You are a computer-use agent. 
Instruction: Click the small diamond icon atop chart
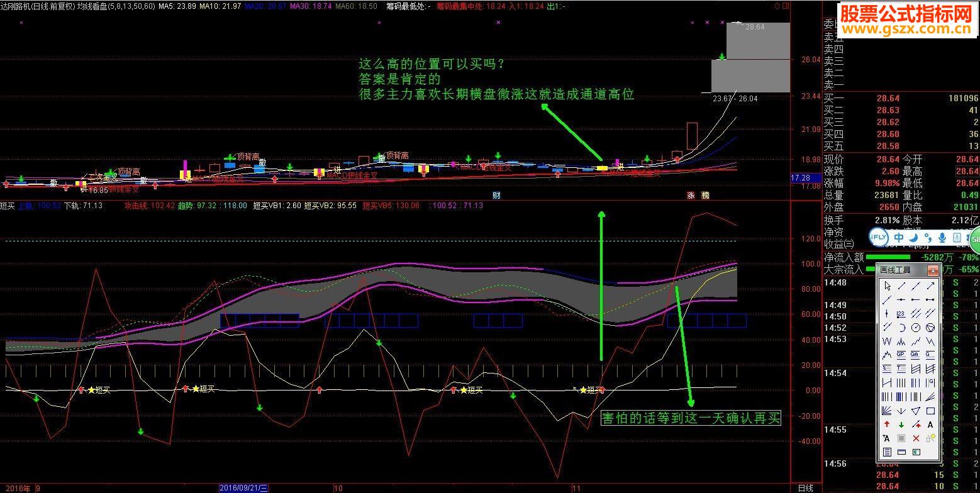click(776, 6)
